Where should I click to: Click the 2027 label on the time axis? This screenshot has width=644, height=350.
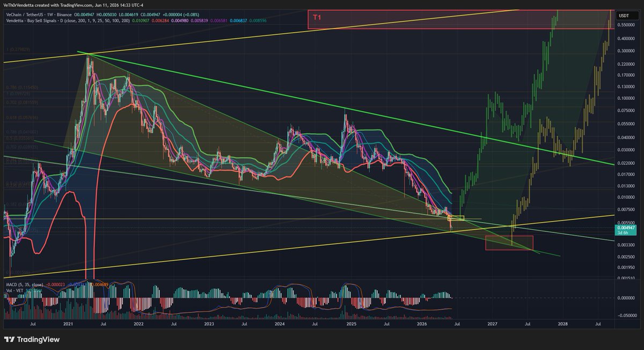pos(493,324)
